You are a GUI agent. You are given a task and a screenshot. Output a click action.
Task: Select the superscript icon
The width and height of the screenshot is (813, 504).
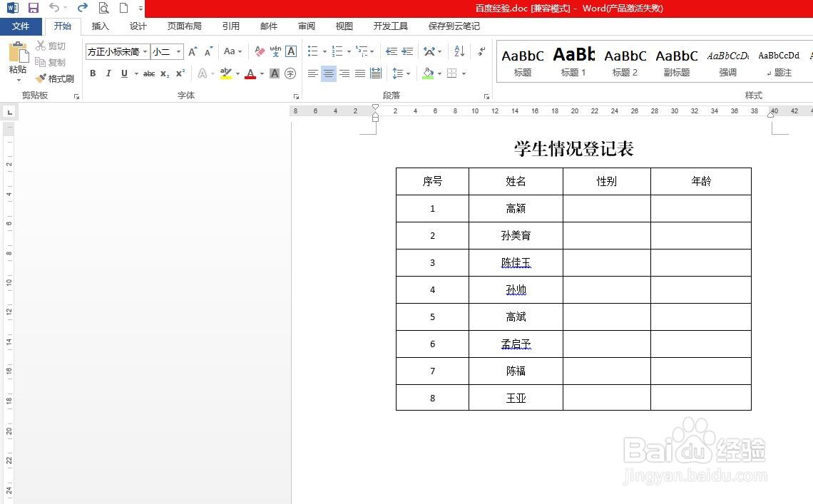(179, 73)
